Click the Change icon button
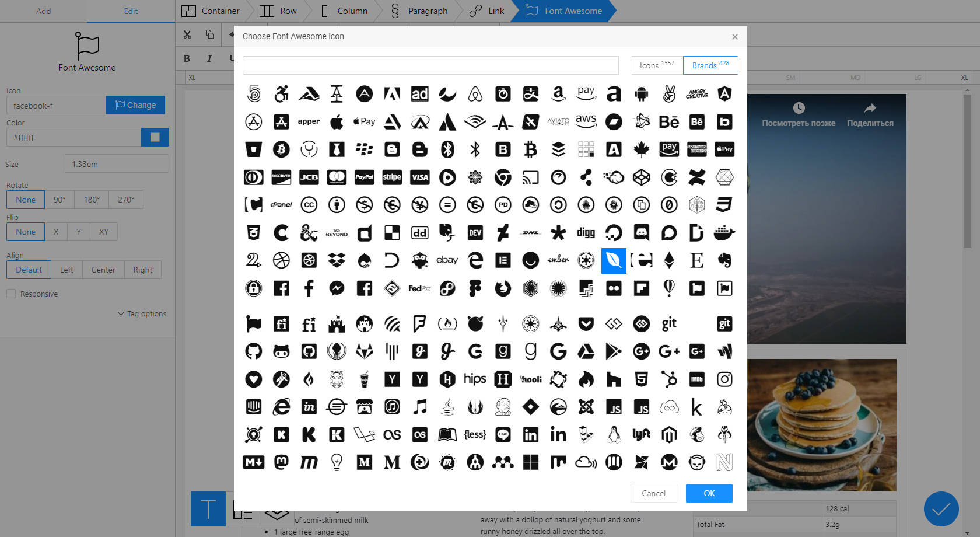The height and width of the screenshot is (537, 980). tap(135, 105)
